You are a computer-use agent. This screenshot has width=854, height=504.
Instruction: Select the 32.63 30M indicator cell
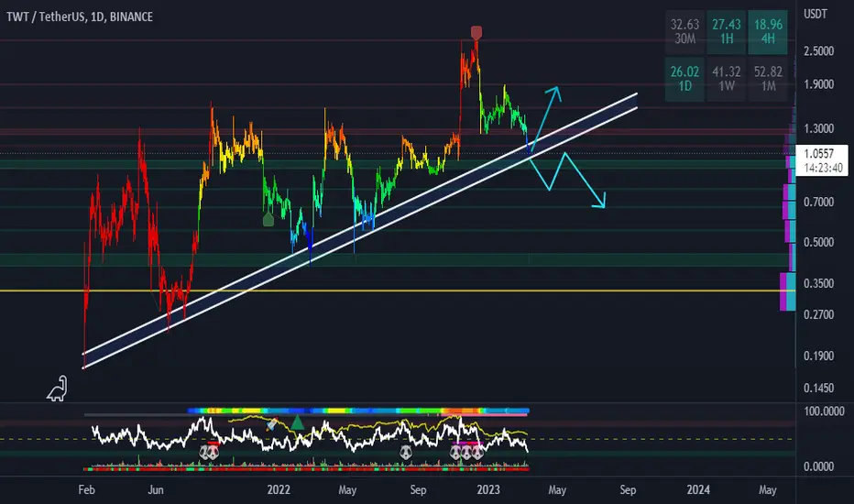[x=684, y=31]
